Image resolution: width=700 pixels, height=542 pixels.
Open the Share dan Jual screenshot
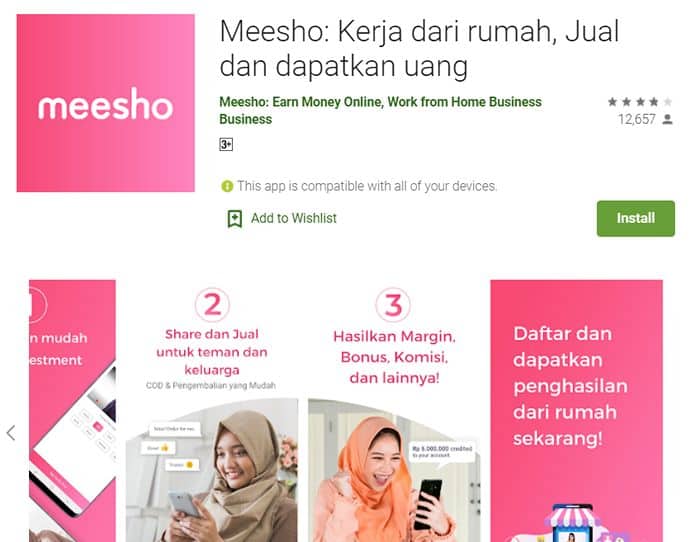(212, 411)
